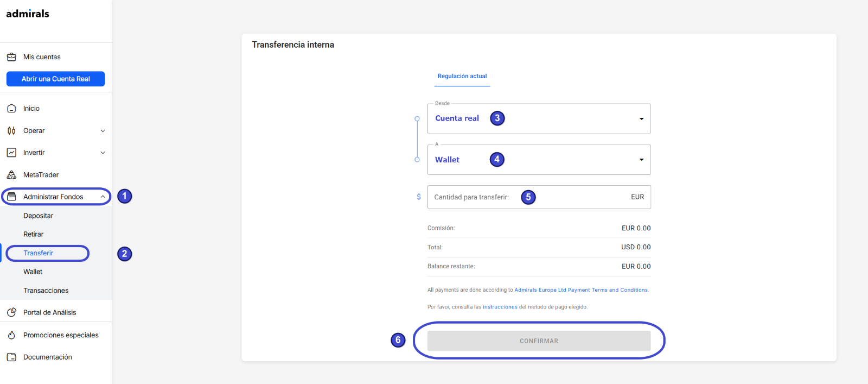Image resolution: width=868 pixels, height=384 pixels.
Task: Click the Administrar Fondos wallet icon
Action: (11, 197)
